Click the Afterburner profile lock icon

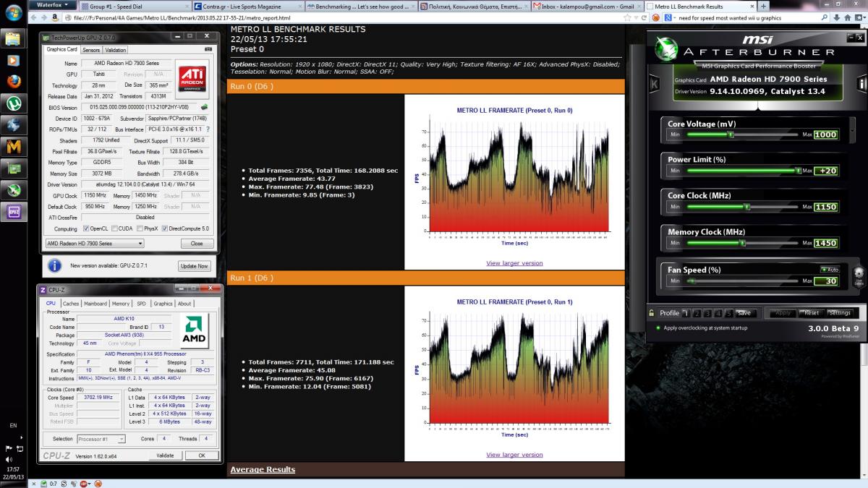coord(652,313)
